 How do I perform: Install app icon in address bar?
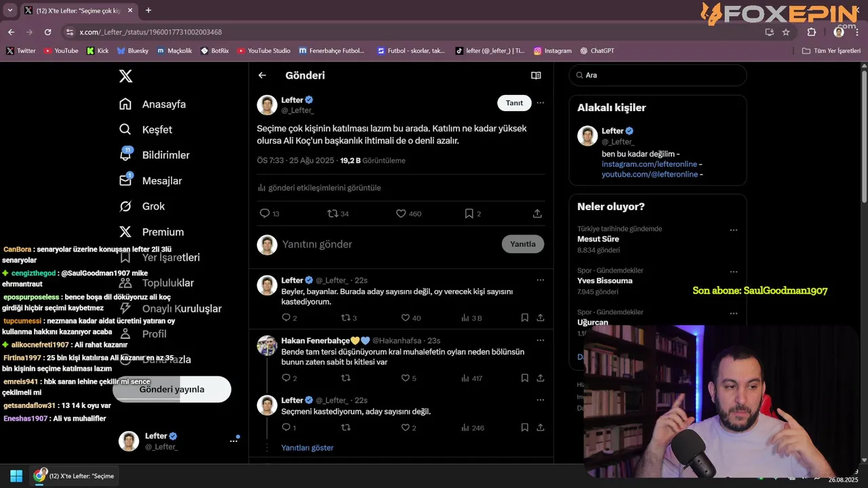769,32
